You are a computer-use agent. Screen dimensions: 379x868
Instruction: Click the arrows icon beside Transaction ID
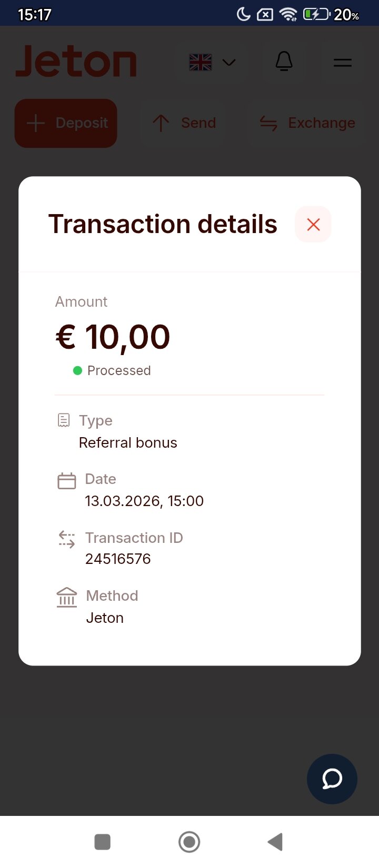66,539
